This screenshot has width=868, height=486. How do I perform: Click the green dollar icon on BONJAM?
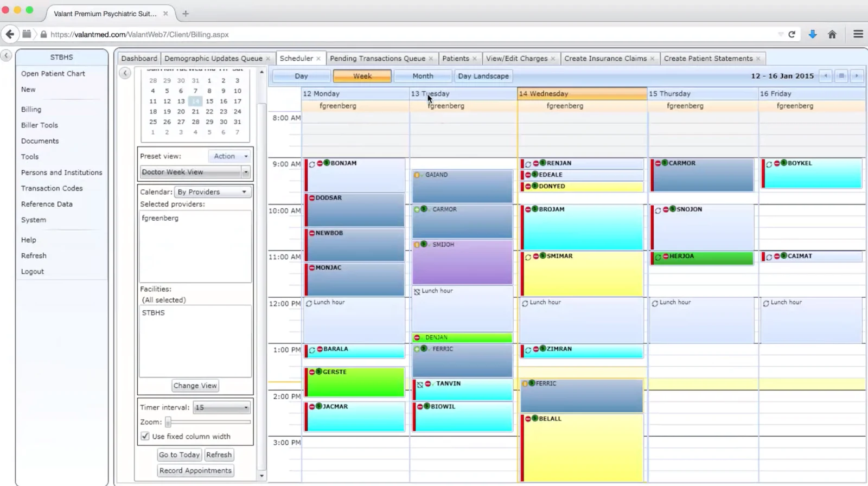tap(327, 163)
